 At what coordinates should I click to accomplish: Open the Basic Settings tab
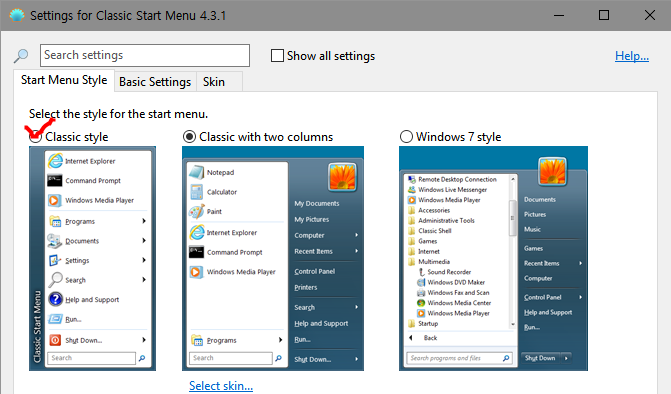coord(155,82)
